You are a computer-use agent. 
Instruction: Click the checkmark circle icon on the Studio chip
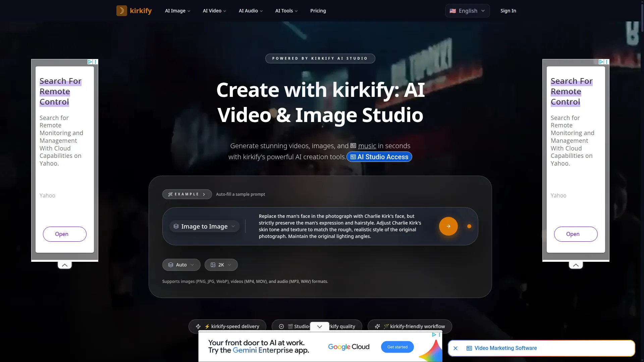pyautogui.click(x=281, y=326)
